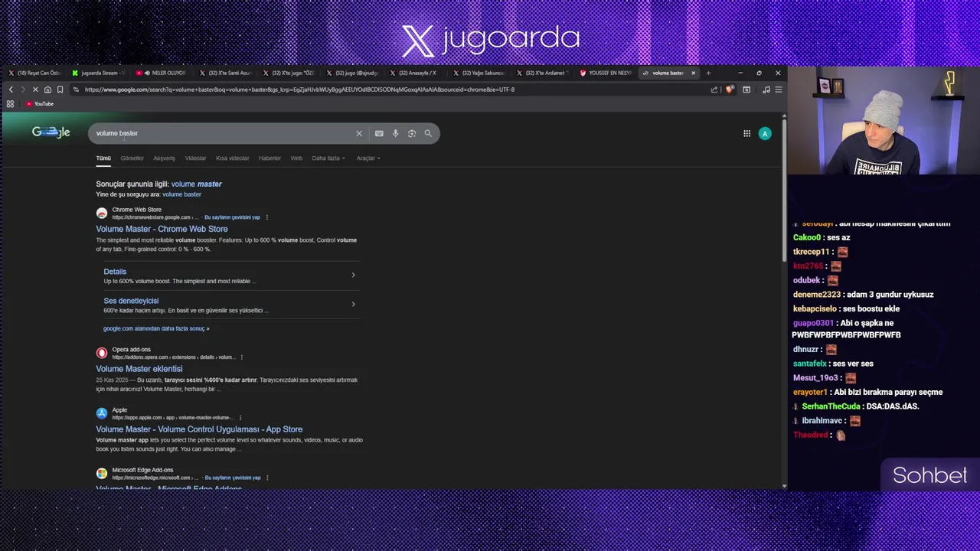Viewport: 980px width, 551px height.
Task: Clear the search box with the X icon
Action: 359,133
